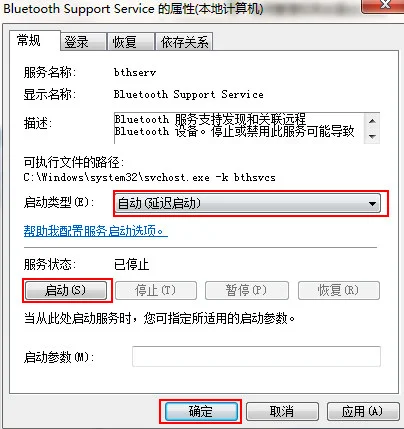Click the 暂停(P) button
Image resolution: width=404 pixels, height=429 pixels.
pyautogui.click(x=247, y=291)
